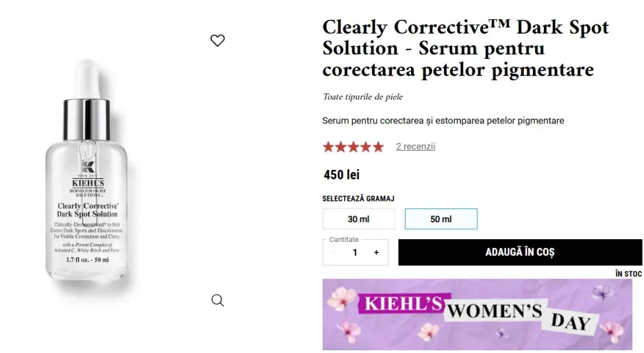This screenshot has height=353, width=644.
Task: Increase quantity with the plus button
Action: [x=376, y=252]
